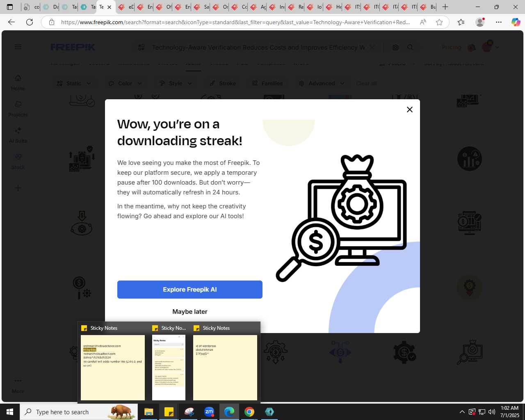Image resolution: width=525 pixels, height=420 pixels.
Task: Open the search type selector icon in search bar
Action: coord(142,48)
